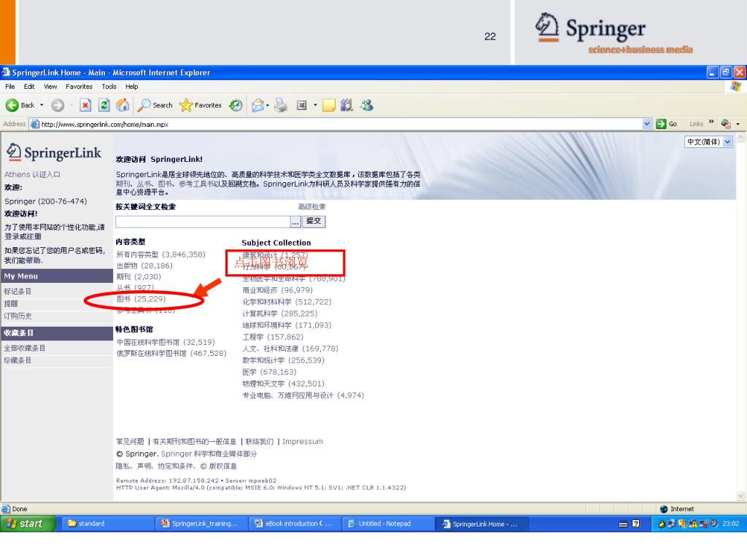Click the Edit page icon
This screenshot has height=560, width=747.
(x=301, y=105)
